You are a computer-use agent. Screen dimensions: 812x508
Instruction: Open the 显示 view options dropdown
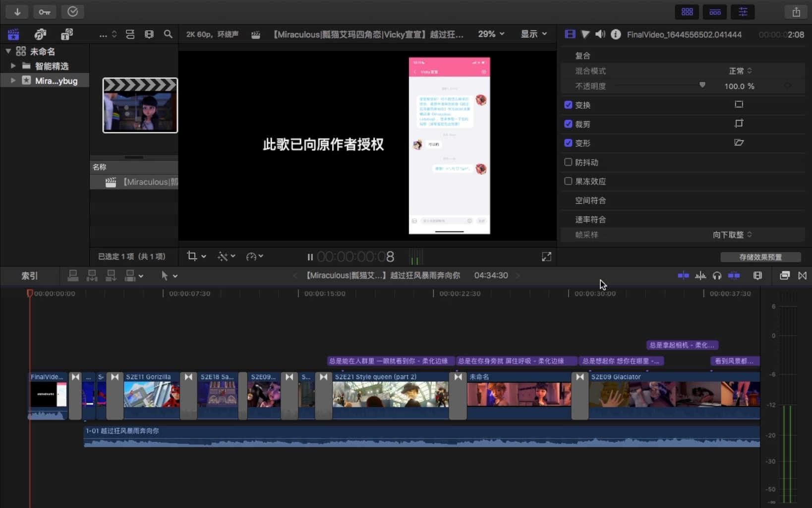pos(533,34)
